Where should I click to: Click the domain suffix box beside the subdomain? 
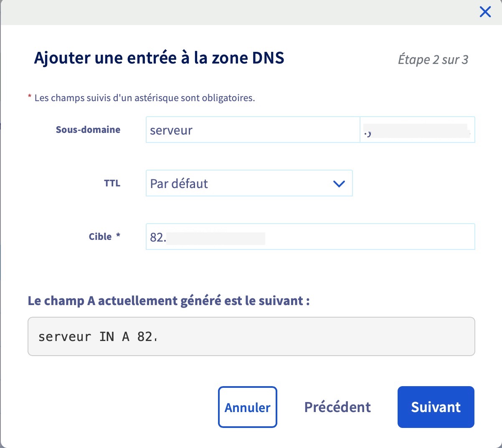coord(417,130)
